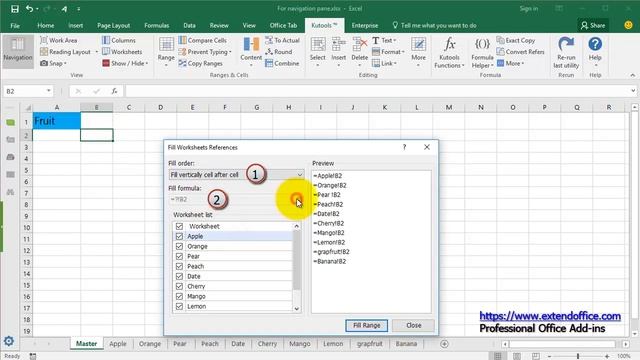Switch to the Enterprise tab
The height and width of the screenshot is (360, 640).
[x=364, y=25]
